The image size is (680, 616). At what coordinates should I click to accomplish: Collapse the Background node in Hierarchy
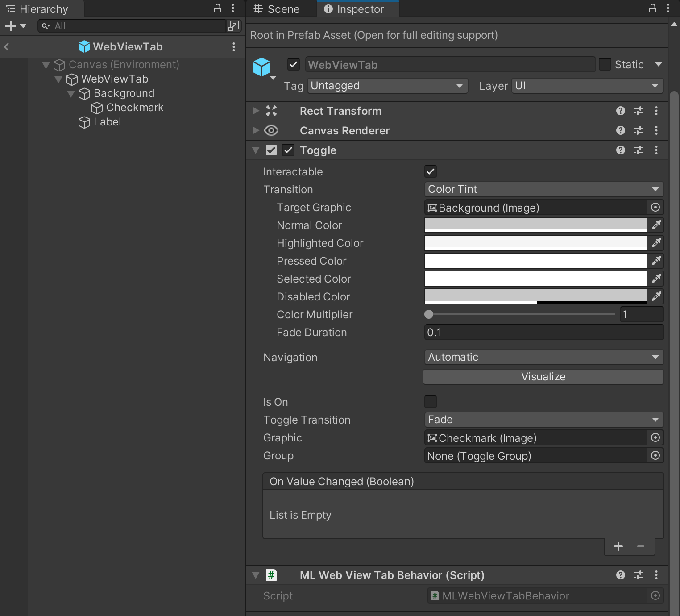[x=70, y=93]
